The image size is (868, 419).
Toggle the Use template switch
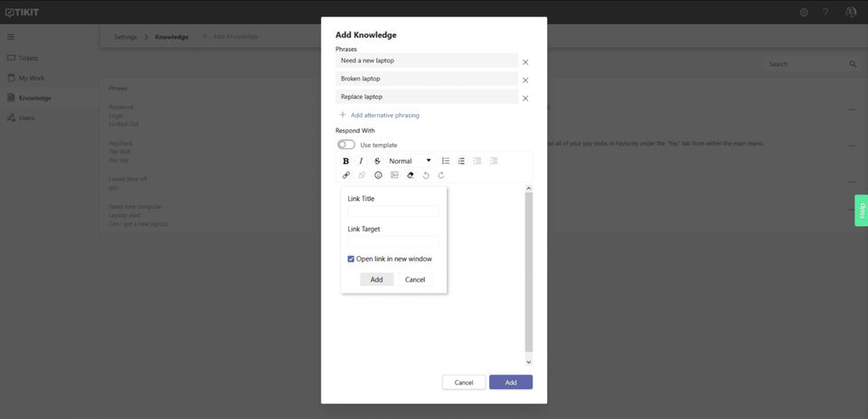[x=346, y=145]
